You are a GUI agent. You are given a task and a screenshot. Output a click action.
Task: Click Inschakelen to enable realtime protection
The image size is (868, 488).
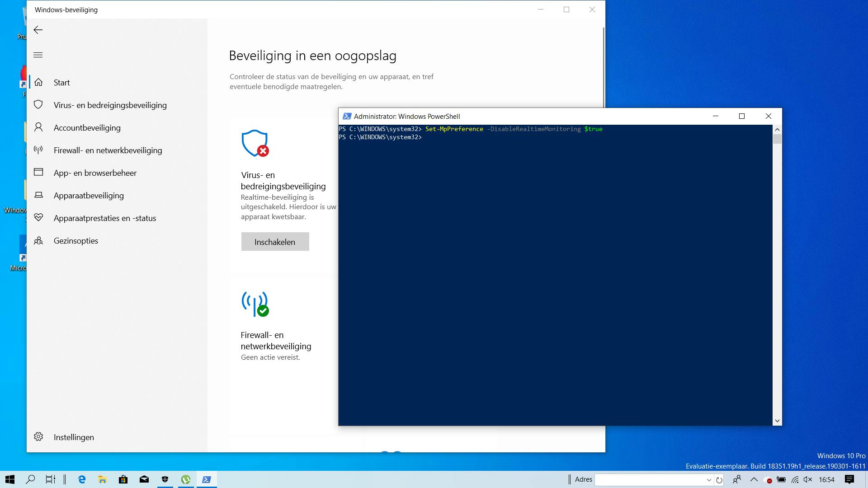[275, 242]
